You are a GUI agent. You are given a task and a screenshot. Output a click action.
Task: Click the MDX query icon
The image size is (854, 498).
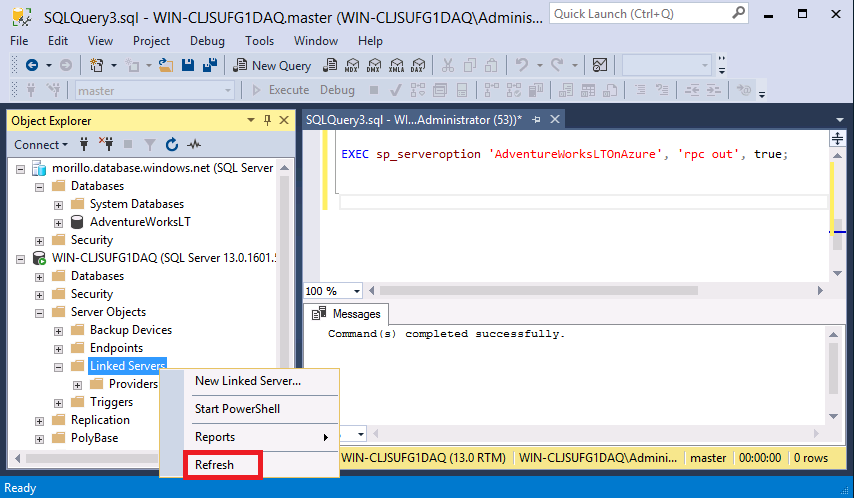(x=352, y=65)
